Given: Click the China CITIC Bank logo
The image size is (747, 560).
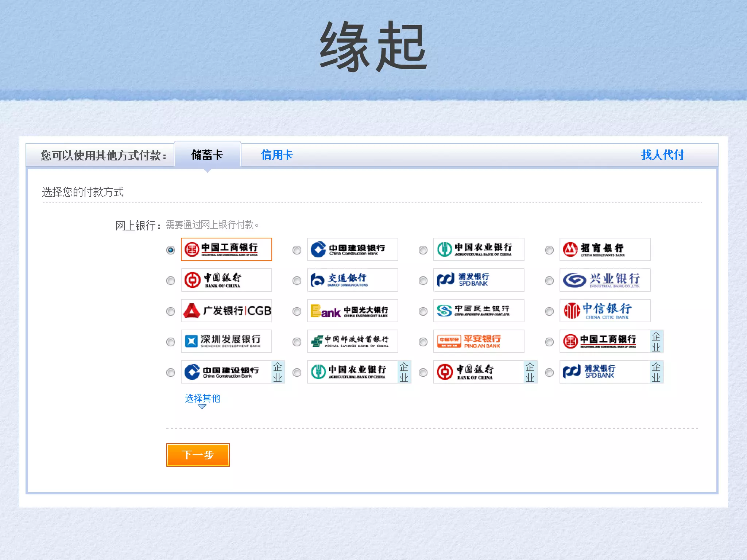Looking at the screenshot, I should 605,311.
